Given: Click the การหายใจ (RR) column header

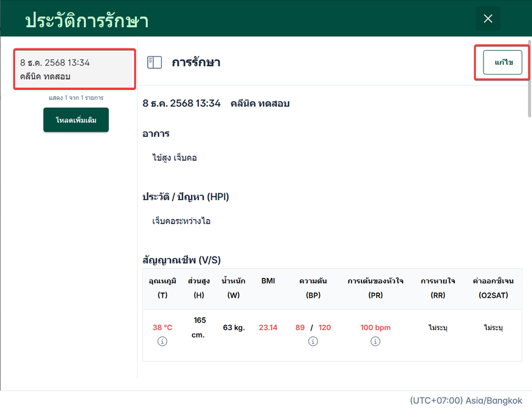Looking at the screenshot, I should pyautogui.click(x=438, y=288).
